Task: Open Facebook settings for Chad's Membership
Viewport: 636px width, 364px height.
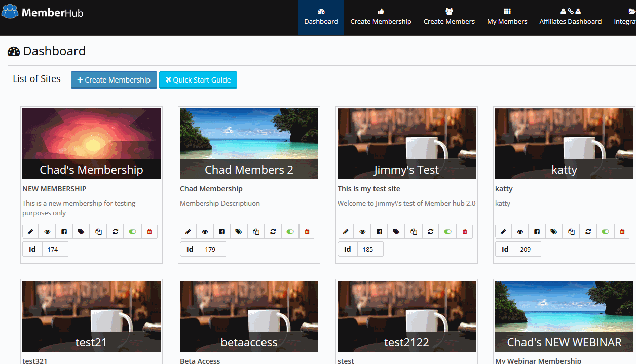Action: point(64,231)
